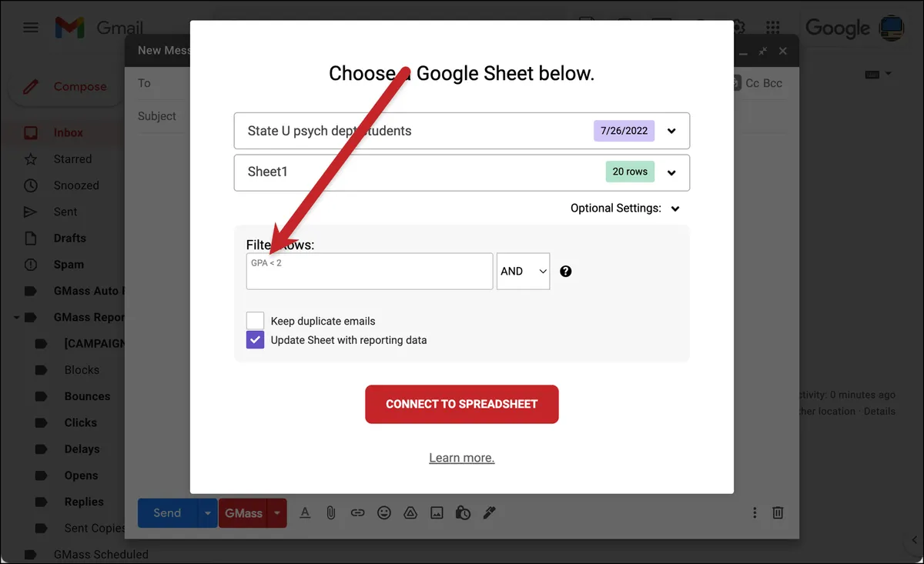924x564 pixels.
Task: Enable Keep duplicate emails checkbox
Action: click(x=255, y=321)
